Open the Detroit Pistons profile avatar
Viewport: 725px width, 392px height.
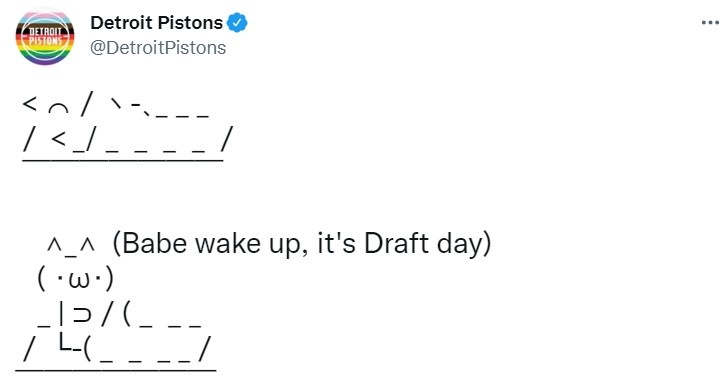coord(45,37)
